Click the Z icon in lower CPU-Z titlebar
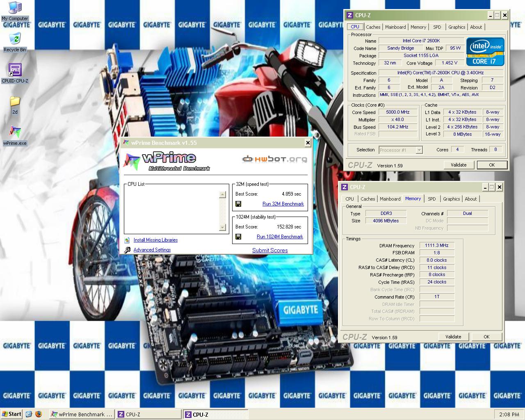Image resolution: width=525 pixels, height=420 pixels. pyautogui.click(x=345, y=187)
